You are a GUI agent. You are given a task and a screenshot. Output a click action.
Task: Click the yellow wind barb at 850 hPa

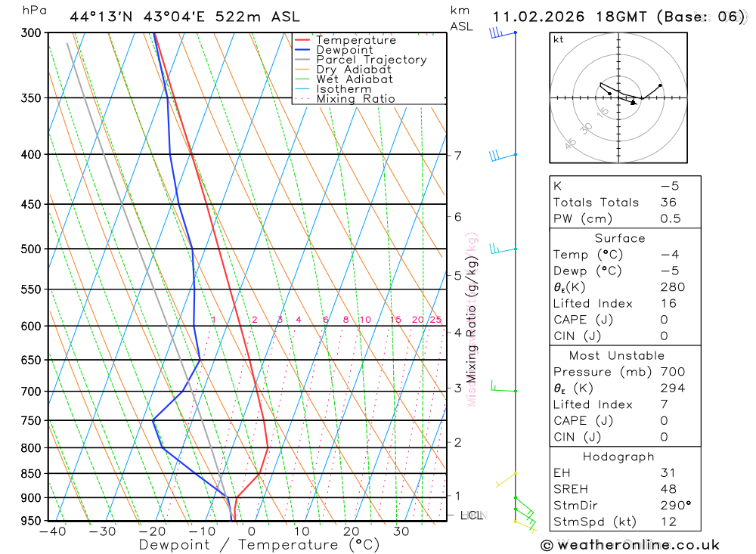(506, 479)
